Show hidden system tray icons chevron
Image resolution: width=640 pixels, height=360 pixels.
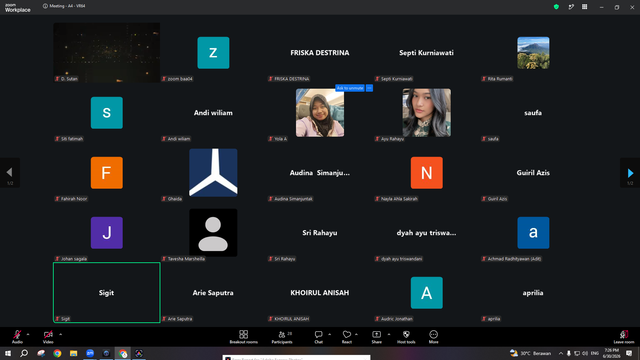point(561,353)
